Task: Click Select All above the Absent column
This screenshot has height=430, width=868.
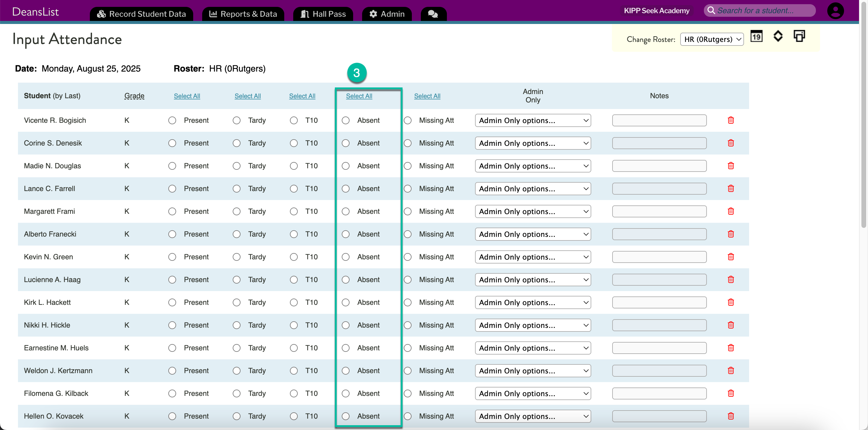Action: 359,96
